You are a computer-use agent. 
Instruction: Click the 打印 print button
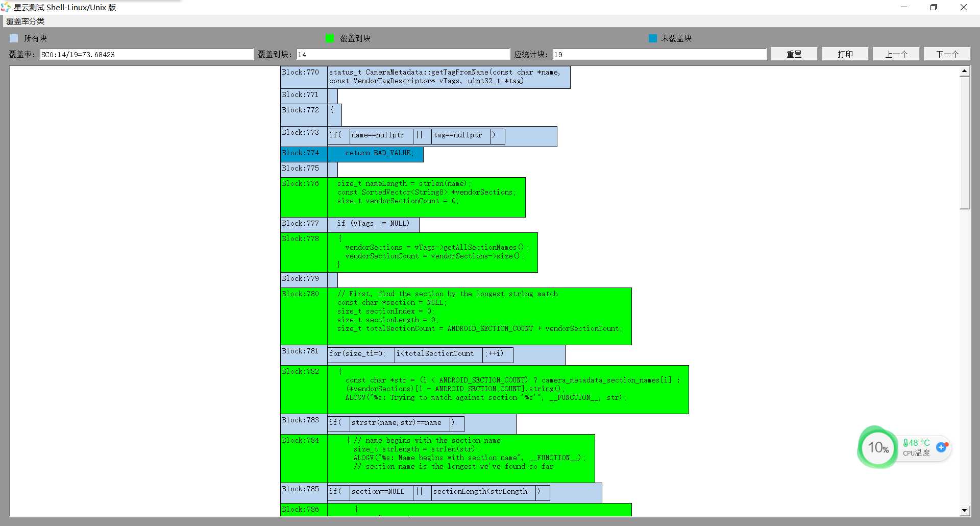[845, 54]
